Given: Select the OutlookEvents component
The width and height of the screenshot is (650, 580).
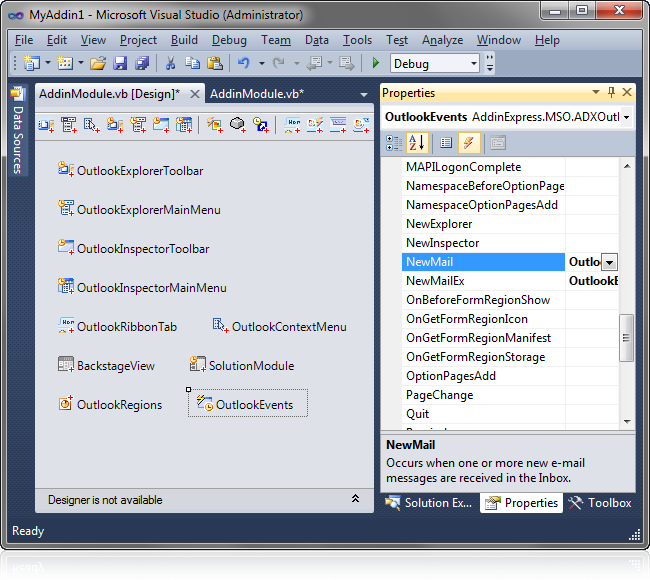Looking at the screenshot, I should pos(248,403).
